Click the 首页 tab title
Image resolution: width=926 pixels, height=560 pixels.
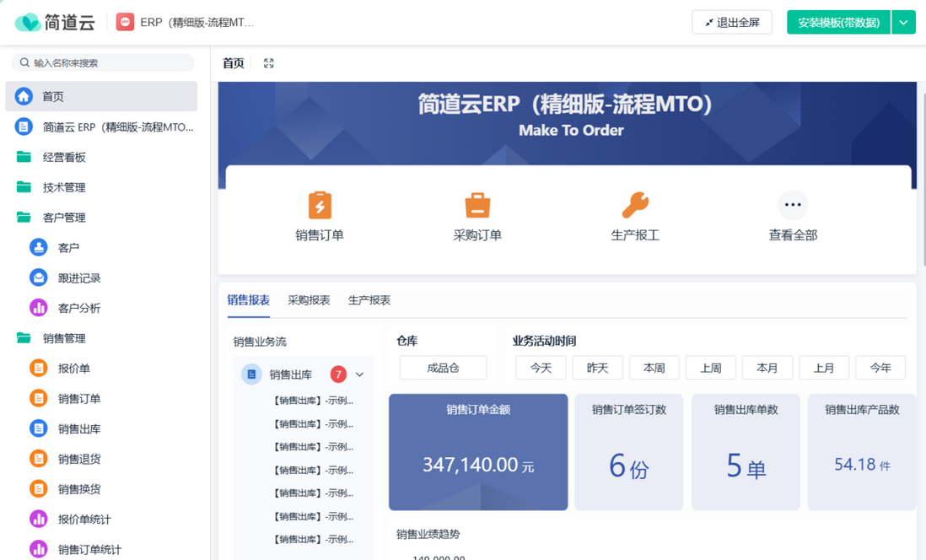234,63
